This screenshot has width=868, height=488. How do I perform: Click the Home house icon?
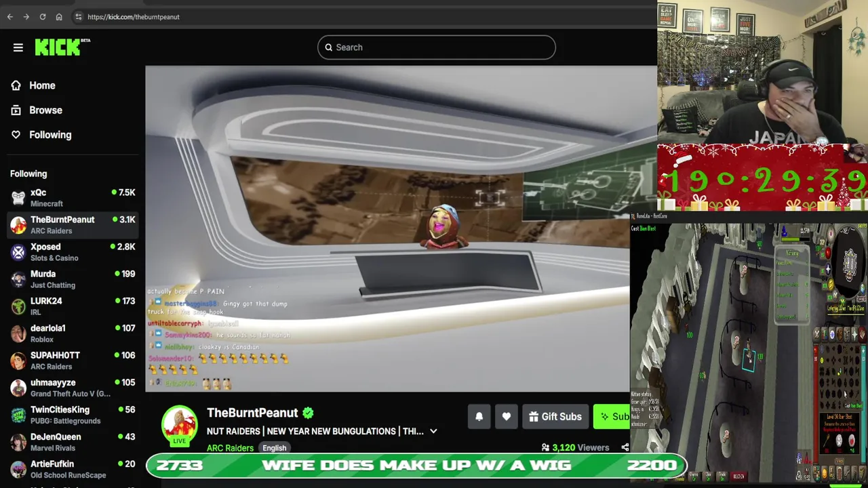click(16, 85)
